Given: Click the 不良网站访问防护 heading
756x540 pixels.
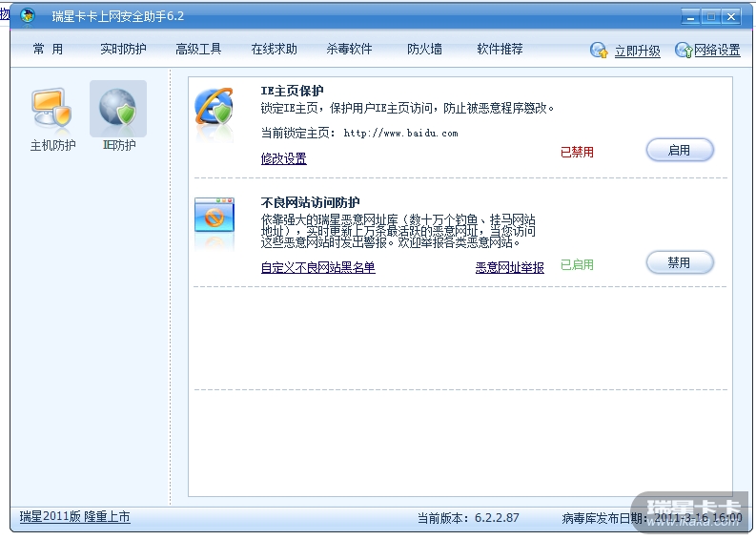Looking at the screenshot, I should click(310, 202).
